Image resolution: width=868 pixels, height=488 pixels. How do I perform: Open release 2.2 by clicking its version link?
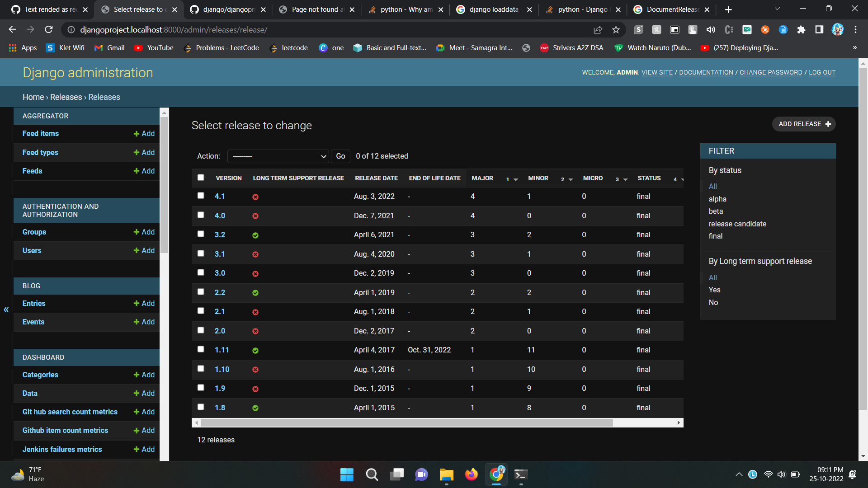coord(220,292)
